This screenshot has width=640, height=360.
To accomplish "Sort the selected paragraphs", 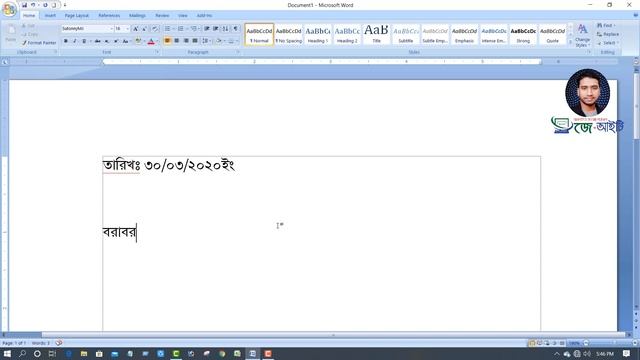I will (225, 29).
